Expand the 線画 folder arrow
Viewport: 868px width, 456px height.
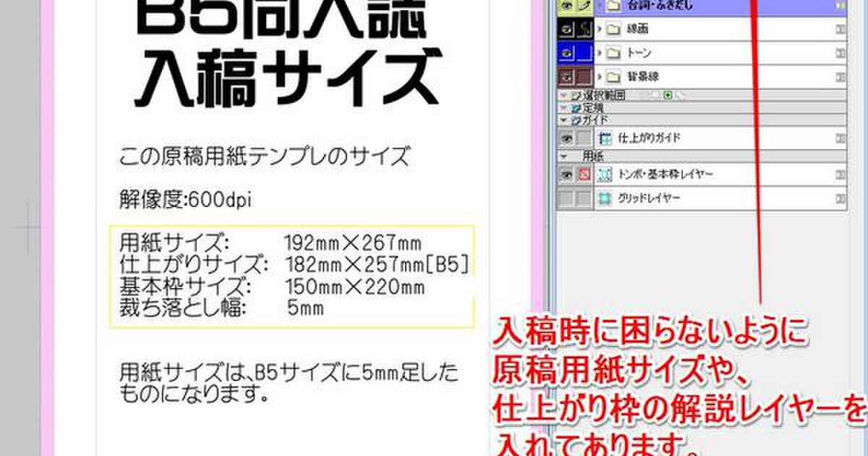[600, 30]
